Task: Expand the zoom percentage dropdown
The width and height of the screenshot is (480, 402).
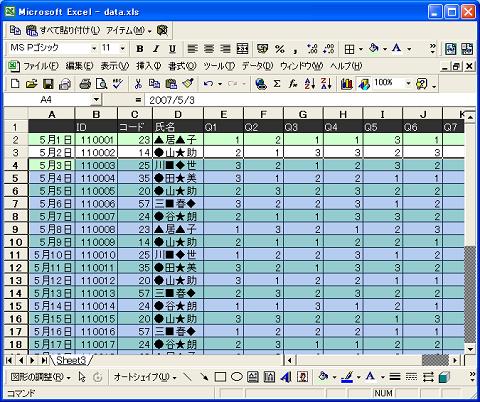Action: 408,83
